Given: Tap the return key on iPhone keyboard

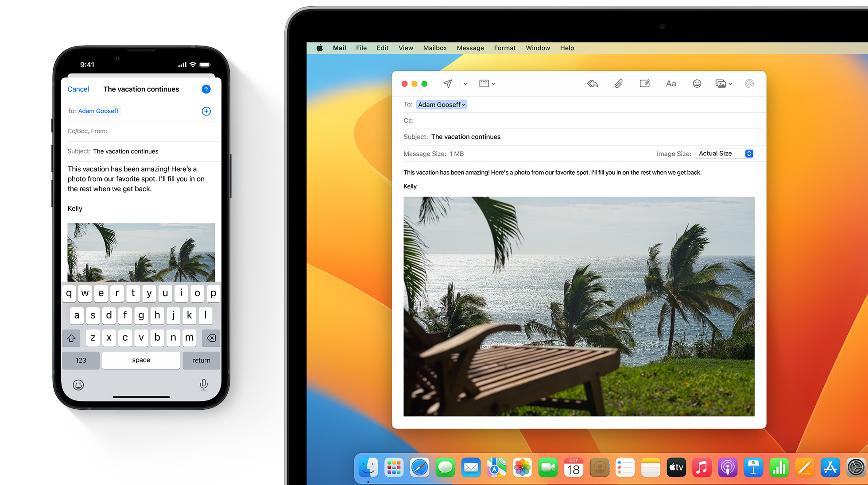Looking at the screenshot, I should tap(201, 360).
